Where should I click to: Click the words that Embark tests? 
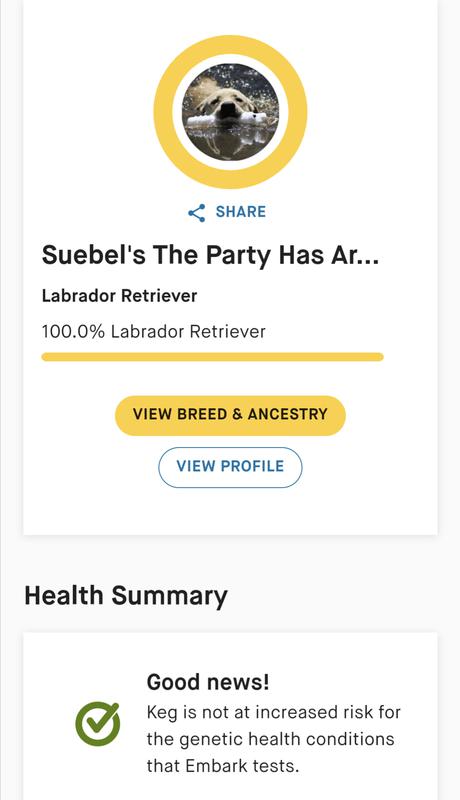coord(223,766)
